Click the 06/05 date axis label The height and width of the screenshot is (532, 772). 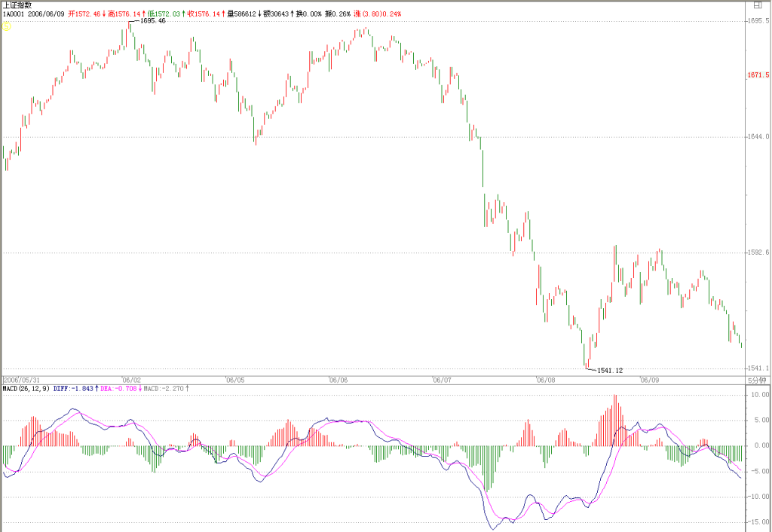[x=235, y=380]
